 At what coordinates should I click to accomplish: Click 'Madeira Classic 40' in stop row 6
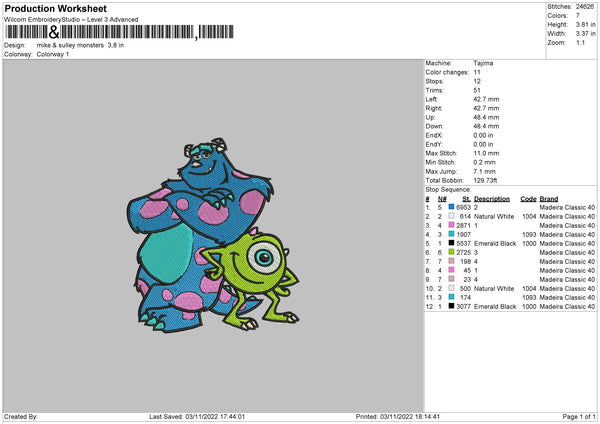(567, 253)
